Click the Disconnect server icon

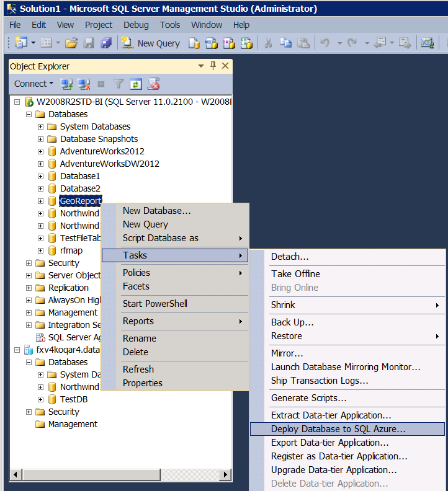84,84
